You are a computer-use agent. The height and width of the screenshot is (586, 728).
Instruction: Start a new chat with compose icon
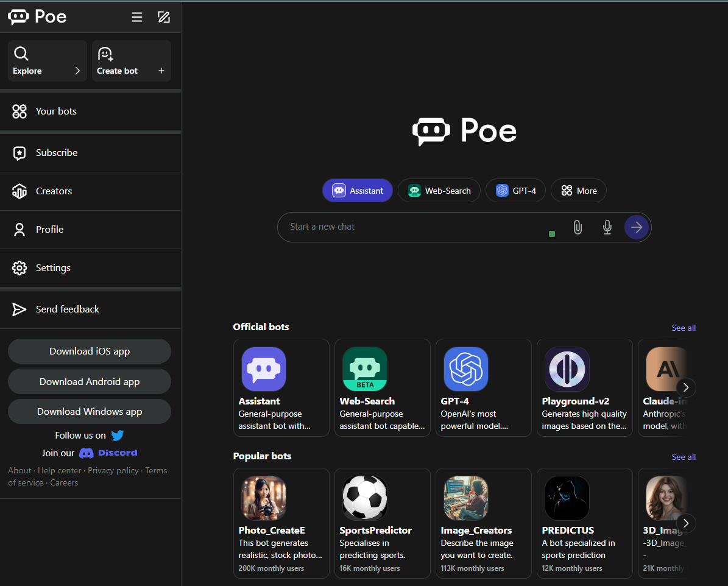(163, 17)
